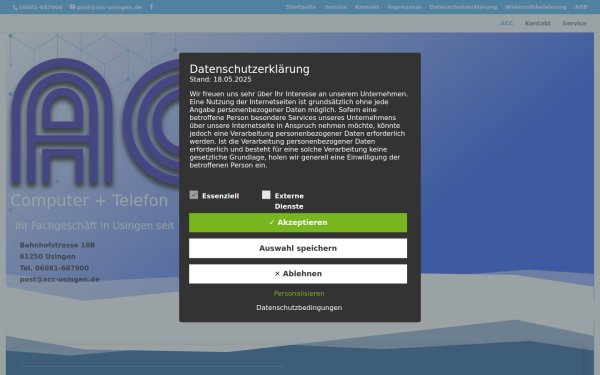Open the Personalisieren link
Screen dimensions: 600x375
(x=299, y=293)
